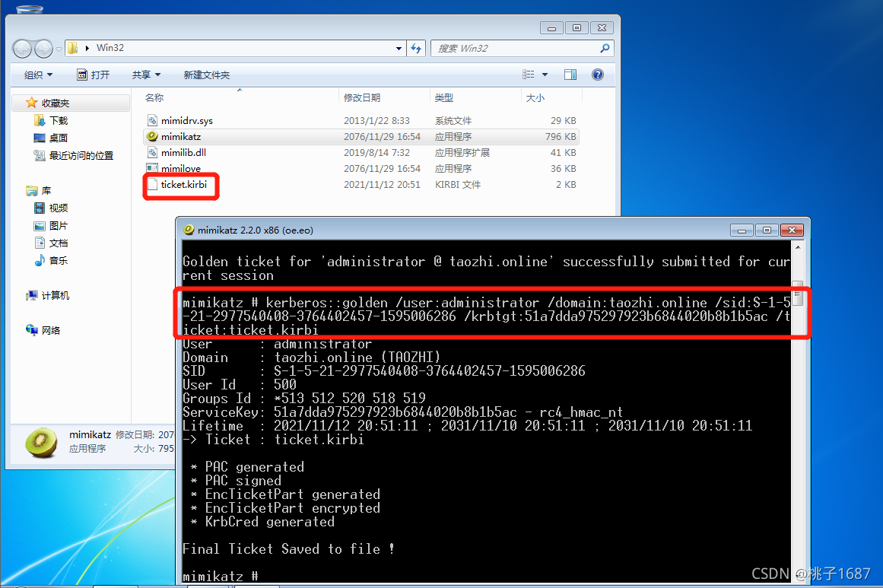Open 最近访问的位置 in navigation pane
Screen dimensions: 883x588
point(81,155)
